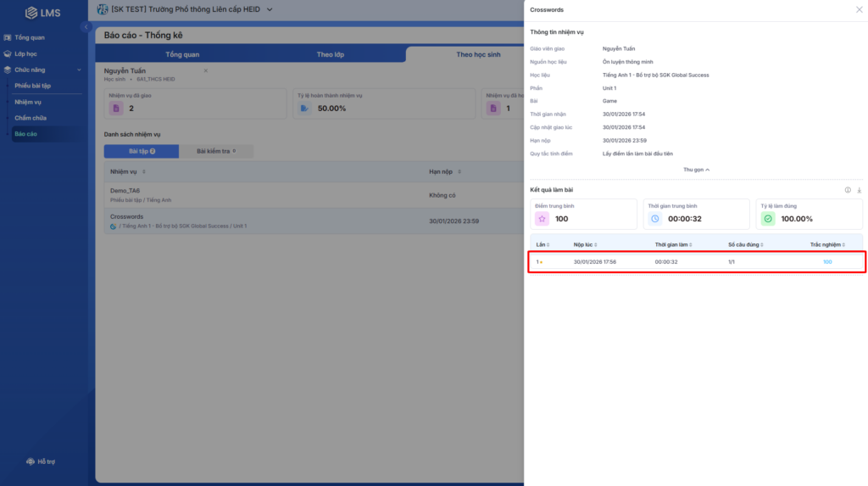Viewport: 868px width, 486px height.
Task: Close the Crosswords detail panel
Action: point(859,9)
